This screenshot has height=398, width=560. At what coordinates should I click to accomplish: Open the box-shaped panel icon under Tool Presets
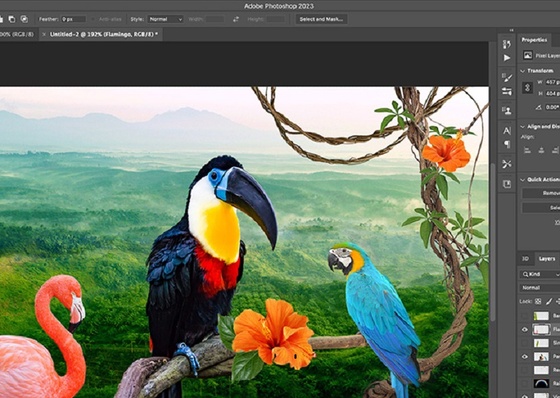tap(507, 184)
